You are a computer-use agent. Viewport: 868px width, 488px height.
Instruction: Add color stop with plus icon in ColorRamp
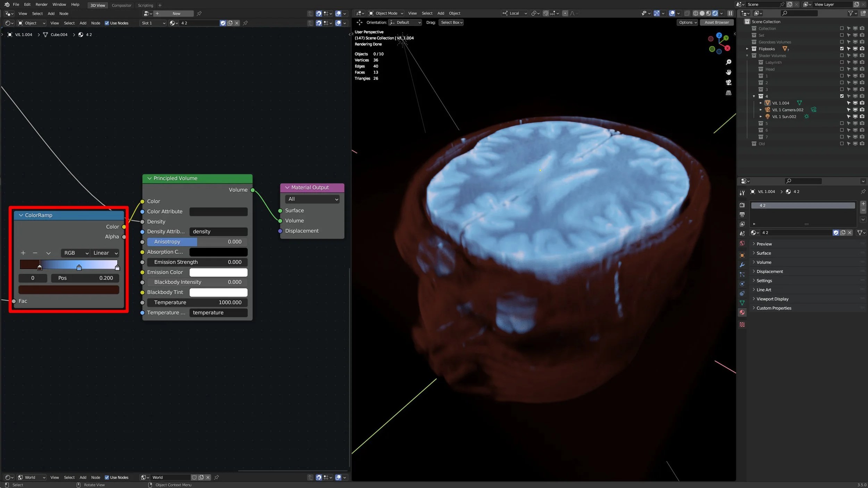23,253
